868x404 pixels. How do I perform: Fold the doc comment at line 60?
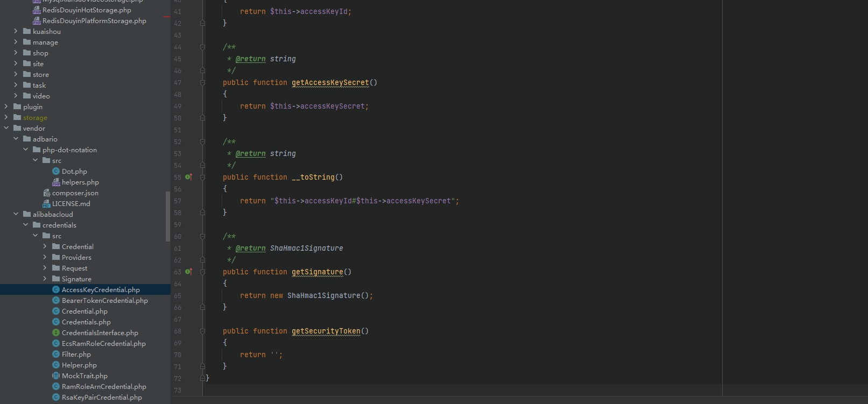coord(202,237)
